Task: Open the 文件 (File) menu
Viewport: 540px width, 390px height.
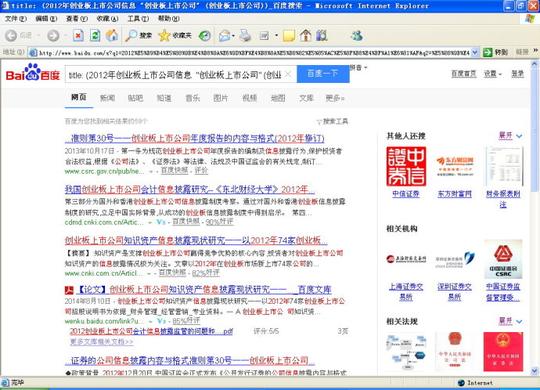Action: [15, 19]
